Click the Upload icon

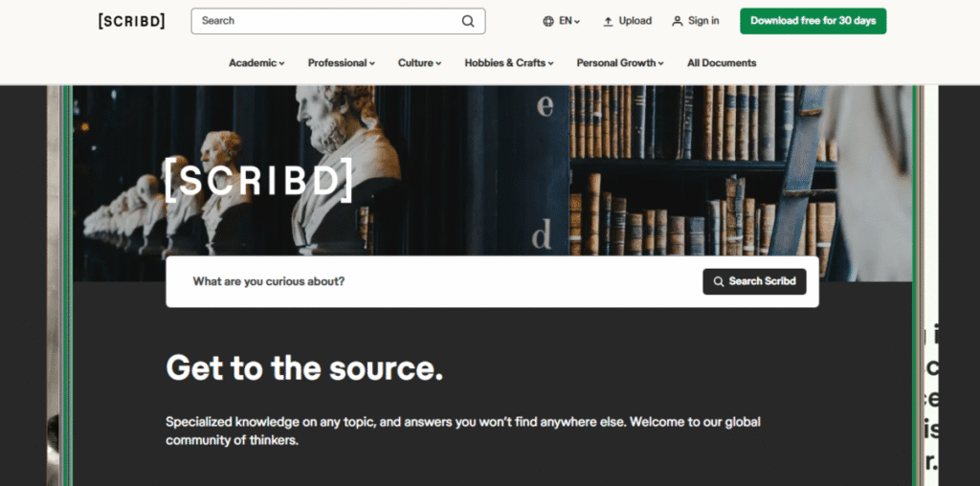(608, 21)
